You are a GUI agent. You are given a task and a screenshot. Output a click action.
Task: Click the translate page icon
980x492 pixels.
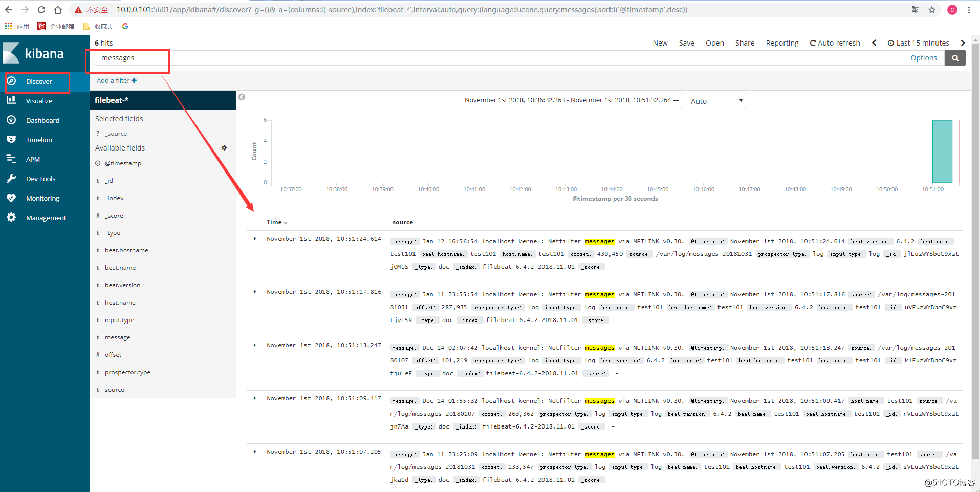[915, 10]
